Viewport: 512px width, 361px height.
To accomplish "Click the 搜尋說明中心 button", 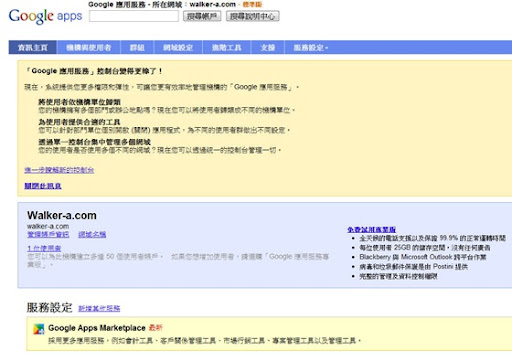I will click(x=253, y=16).
